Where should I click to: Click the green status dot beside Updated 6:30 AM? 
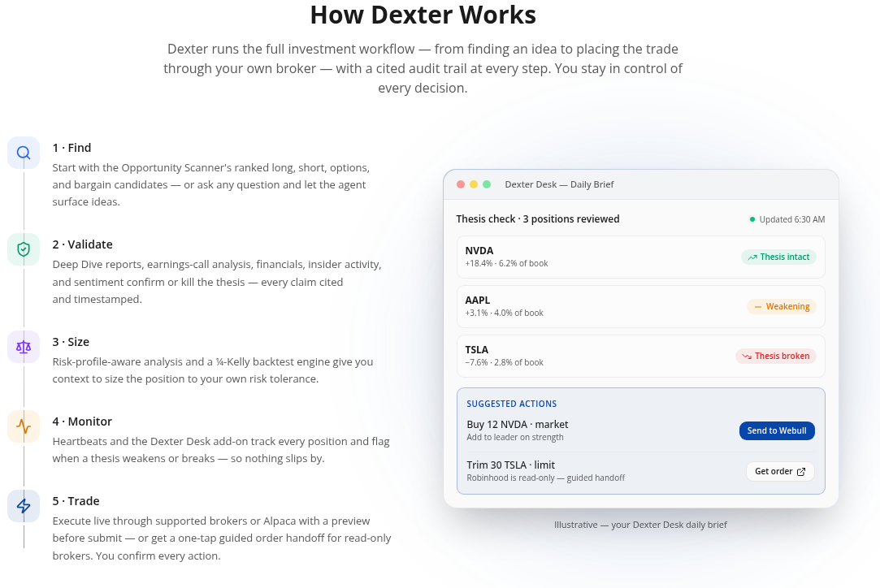tap(752, 219)
